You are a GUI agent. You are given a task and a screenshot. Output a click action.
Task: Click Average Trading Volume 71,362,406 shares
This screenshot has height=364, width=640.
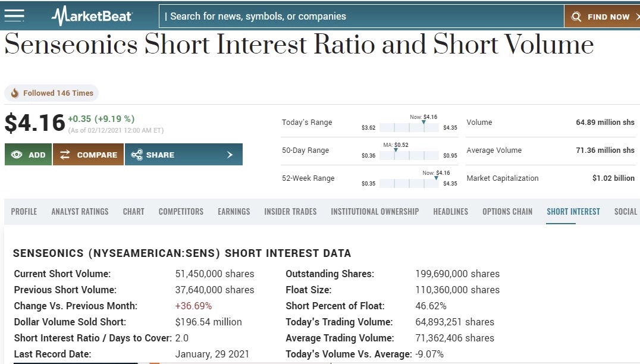454,338
